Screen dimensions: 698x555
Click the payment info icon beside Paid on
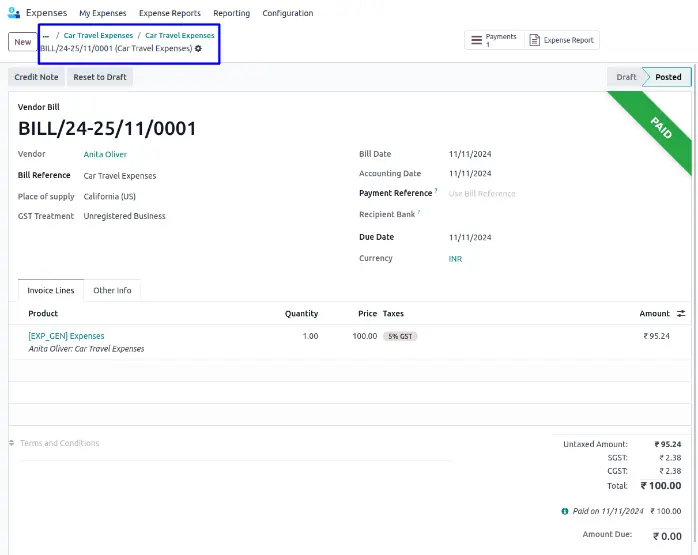point(565,511)
